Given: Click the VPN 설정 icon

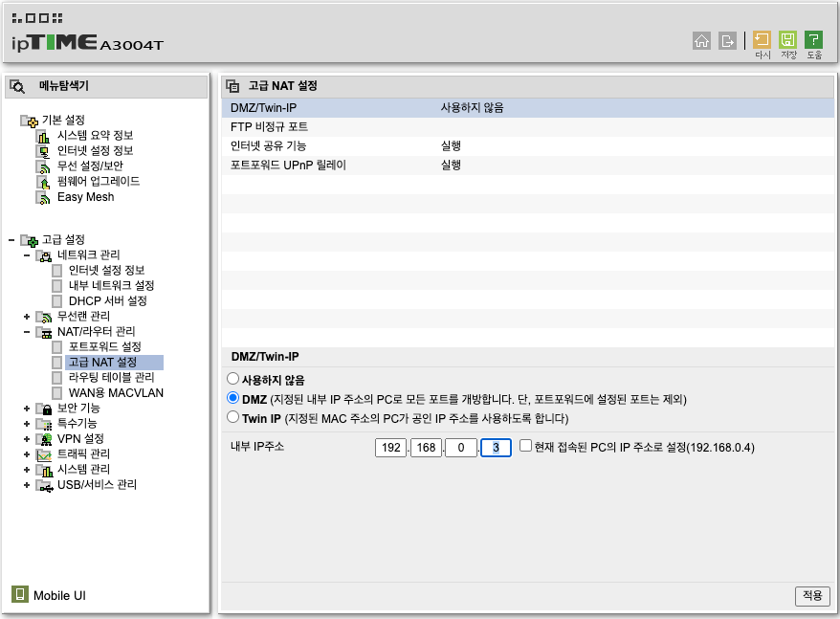Looking at the screenshot, I should (x=43, y=439).
